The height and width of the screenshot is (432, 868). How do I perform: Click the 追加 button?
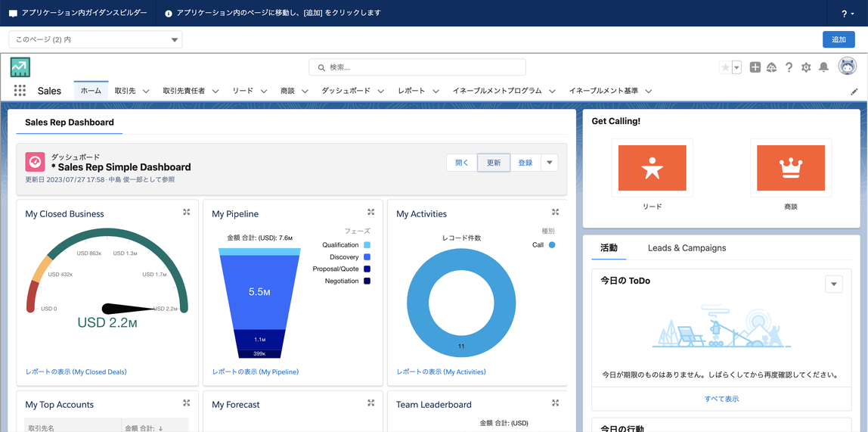tap(839, 39)
